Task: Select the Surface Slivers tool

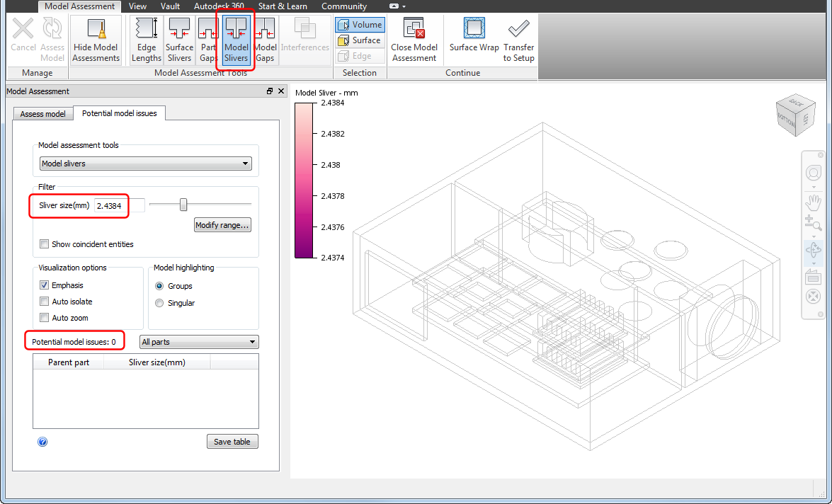Action: tap(179, 39)
